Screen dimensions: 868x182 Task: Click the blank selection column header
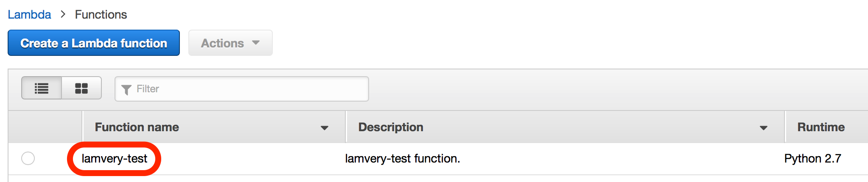[45, 127]
